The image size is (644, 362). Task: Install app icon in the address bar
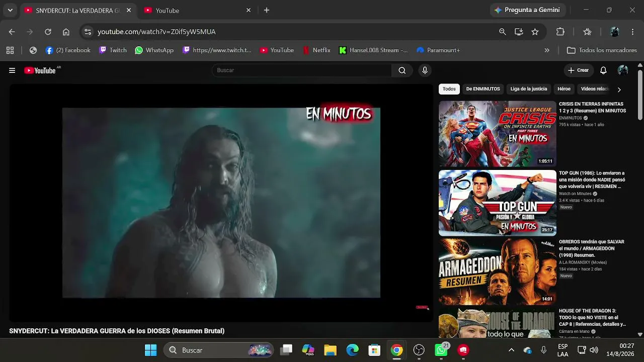point(519,32)
